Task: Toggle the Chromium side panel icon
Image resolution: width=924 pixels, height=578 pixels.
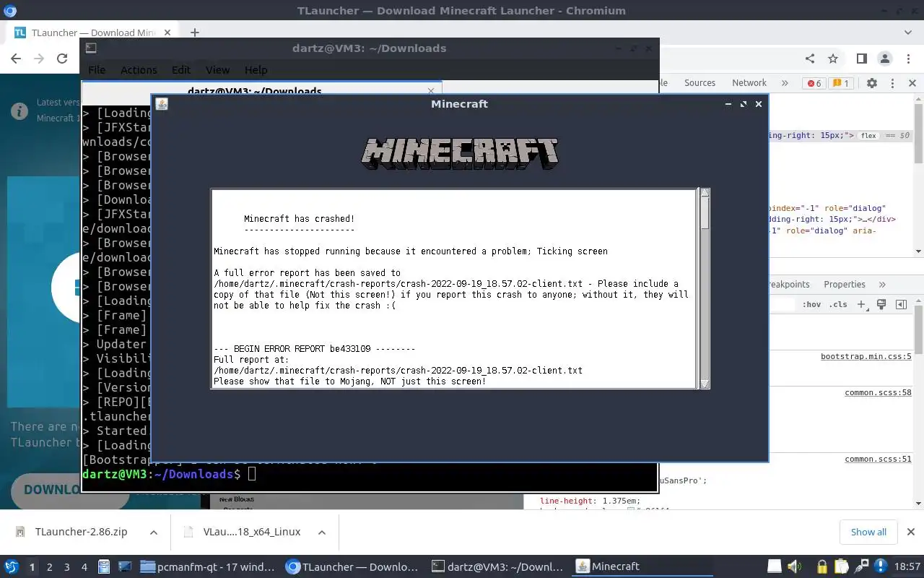Action: pos(861,59)
